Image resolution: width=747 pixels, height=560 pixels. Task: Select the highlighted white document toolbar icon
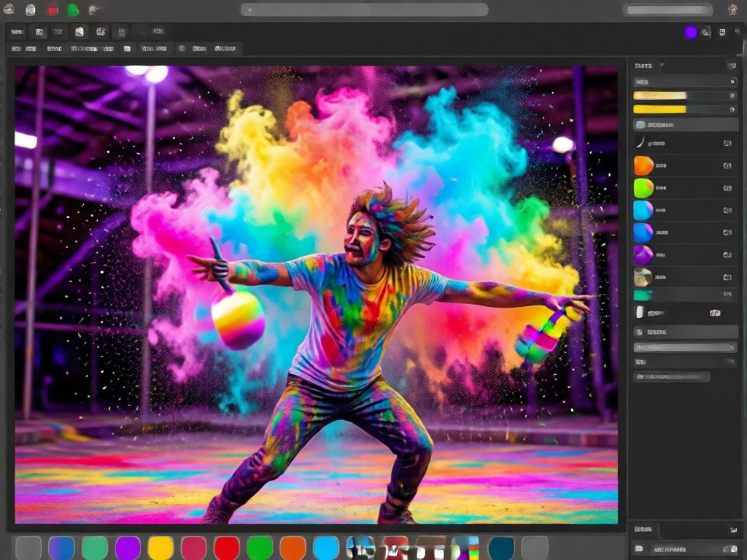[x=80, y=32]
